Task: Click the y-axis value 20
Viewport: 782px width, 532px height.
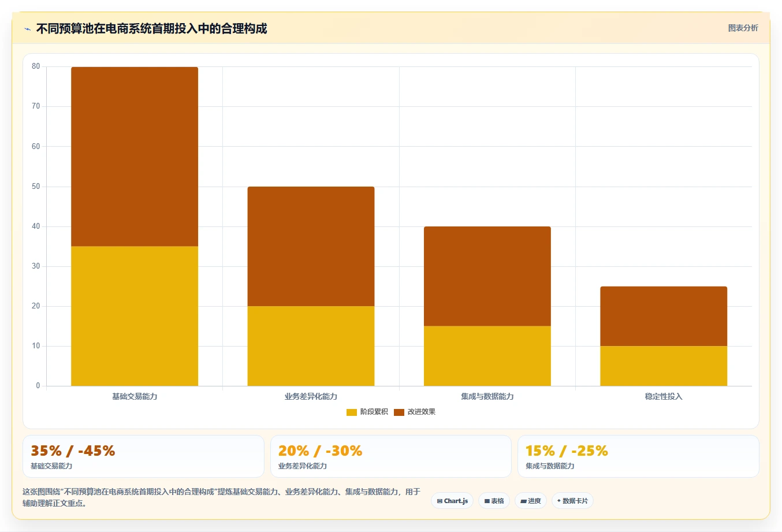Action: pyautogui.click(x=36, y=306)
